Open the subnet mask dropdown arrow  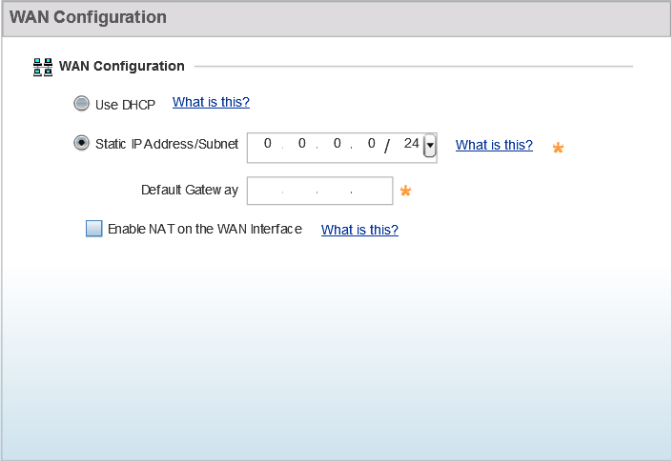click(430, 146)
